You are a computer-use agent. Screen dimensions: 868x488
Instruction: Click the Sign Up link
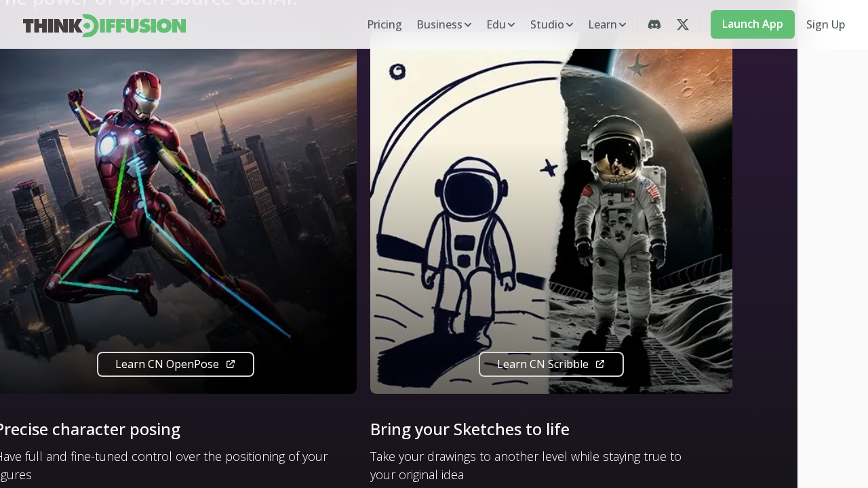(x=825, y=24)
